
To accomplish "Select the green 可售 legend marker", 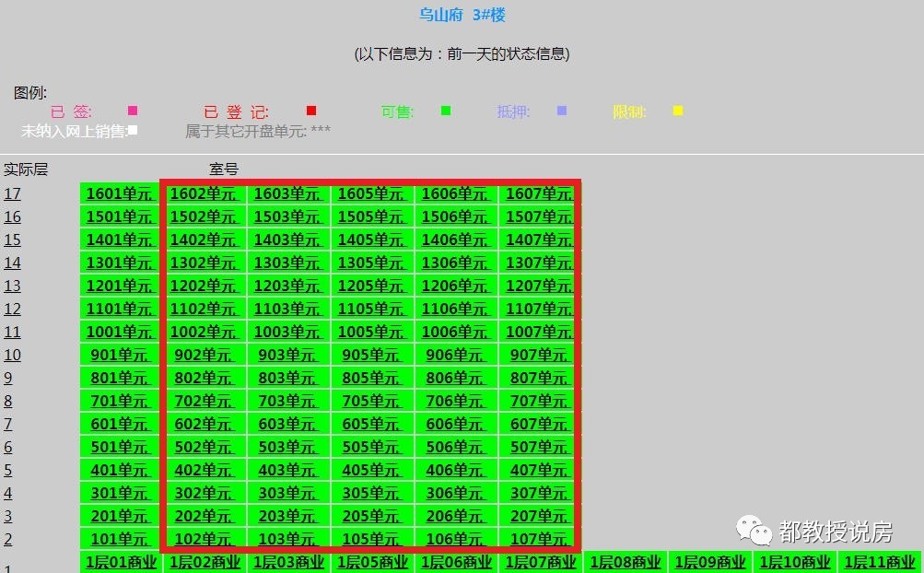I will 445,110.
